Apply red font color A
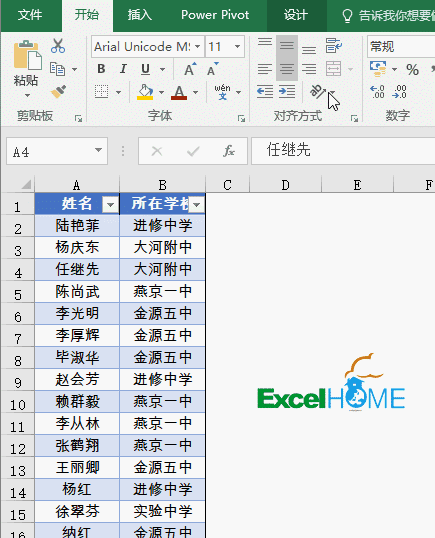This screenshot has height=538, width=435. (x=179, y=92)
